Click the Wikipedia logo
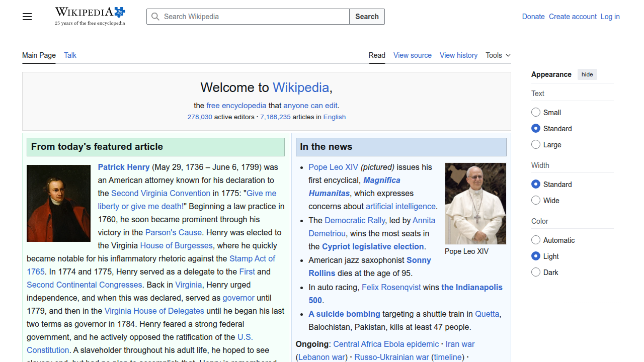Image resolution: width=644 pixels, height=362 pixels. [90, 16]
